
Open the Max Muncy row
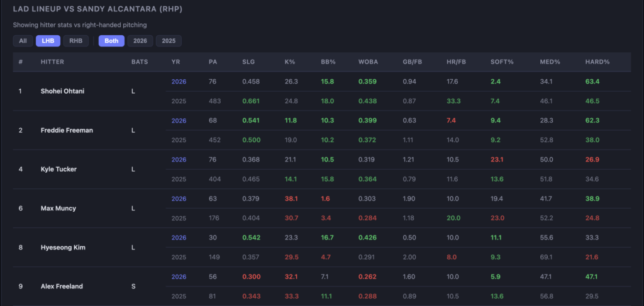click(58, 209)
